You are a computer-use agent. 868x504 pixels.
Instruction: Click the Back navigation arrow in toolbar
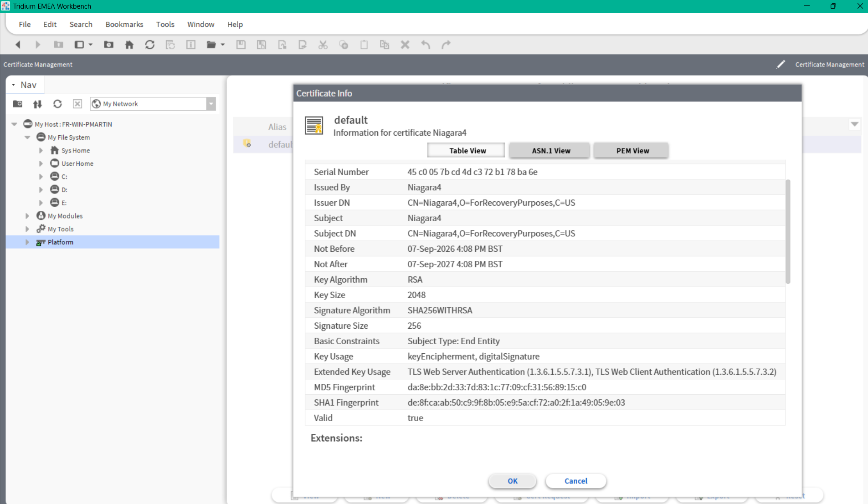(x=18, y=45)
